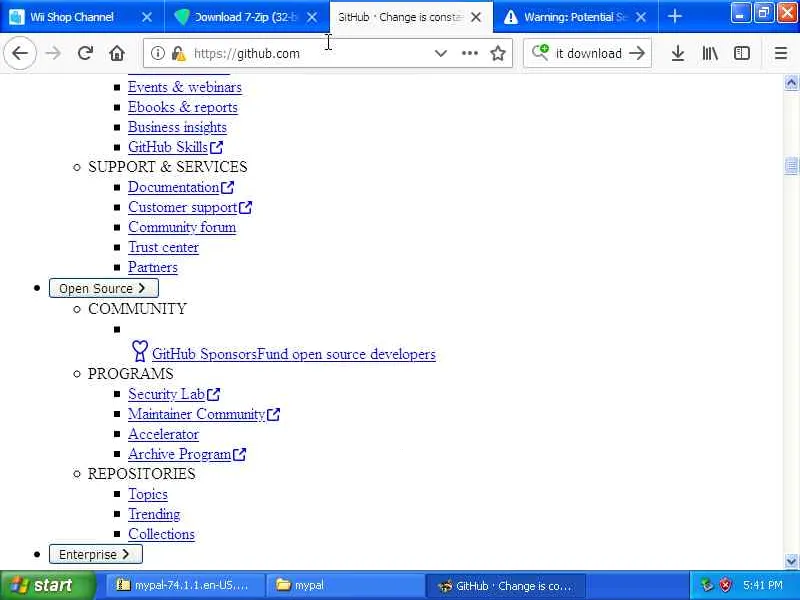Show site information icon in address bar
This screenshot has width=800, height=600.
[x=158, y=53]
